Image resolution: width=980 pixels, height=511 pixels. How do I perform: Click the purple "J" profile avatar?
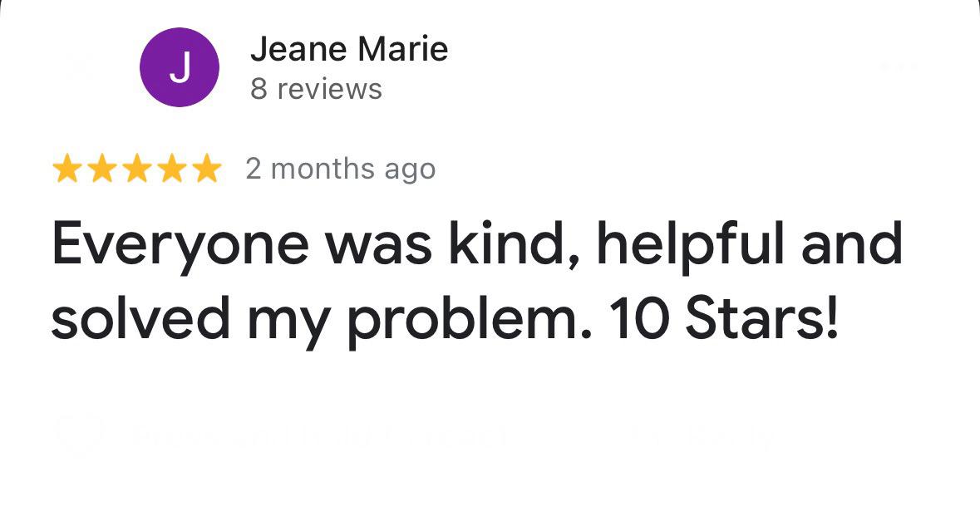pyautogui.click(x=180, y=67)
